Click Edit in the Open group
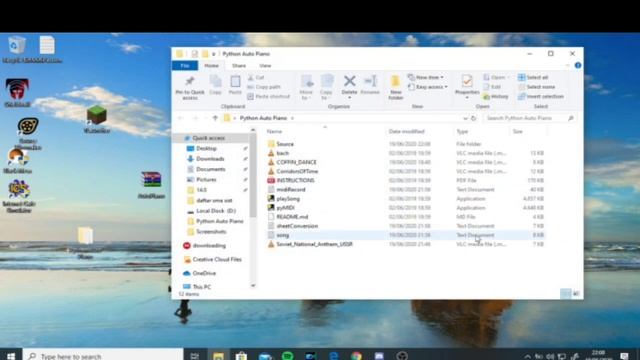Image resolution: width=640 pixels, height=360 pixels. [x=492, y=87]
